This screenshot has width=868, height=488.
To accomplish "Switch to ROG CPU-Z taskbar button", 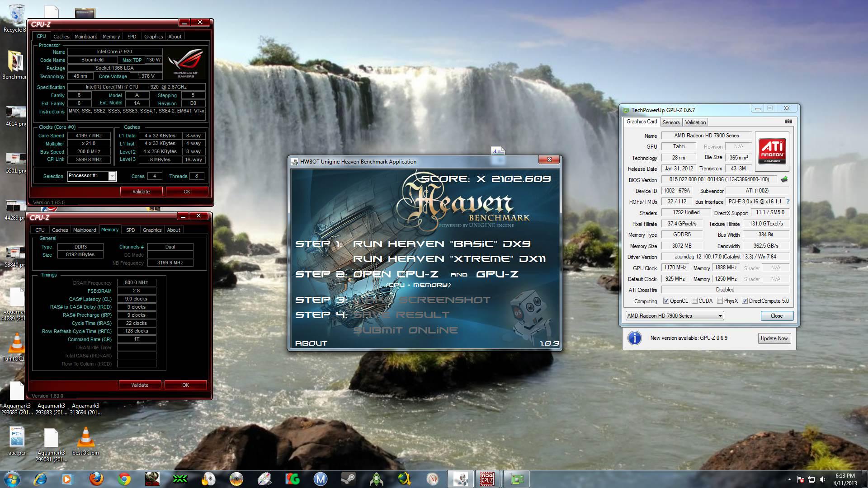I will click(x=487, y=479).
